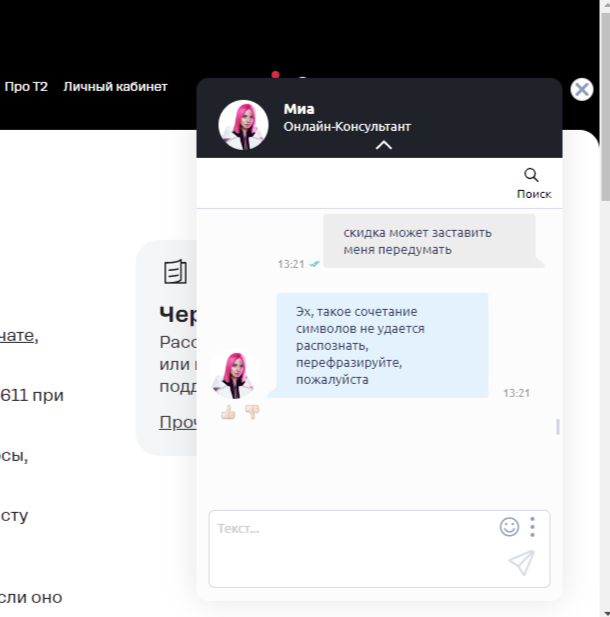
Task: Click the read checkmark beside 13:21
Action: (x=315, y=264)
